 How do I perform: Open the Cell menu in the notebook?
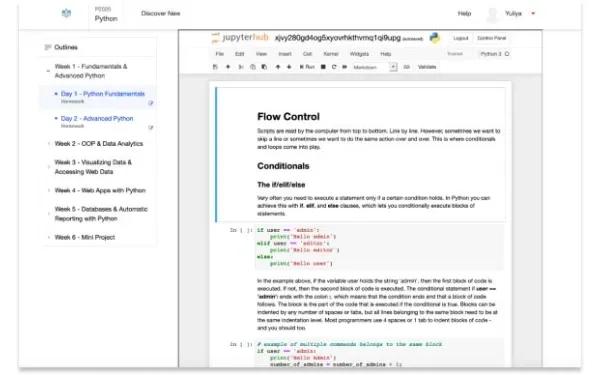[x=307, y=54]
